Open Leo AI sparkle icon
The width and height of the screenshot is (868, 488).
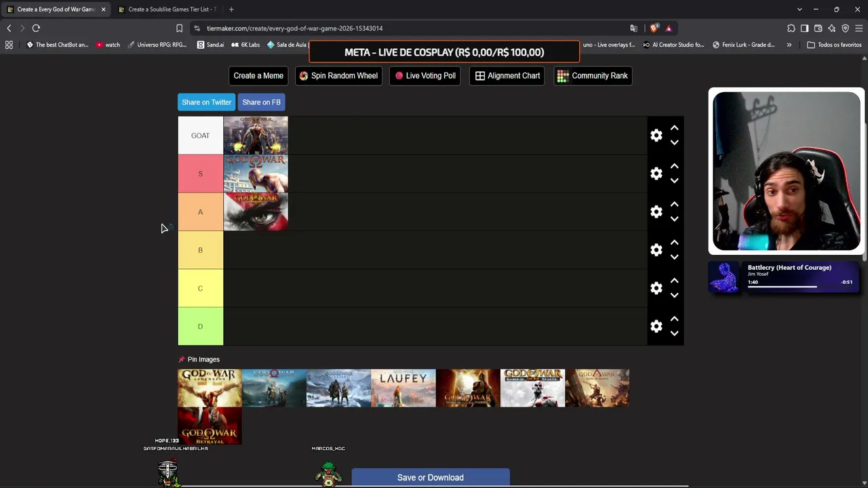[831, 28]
